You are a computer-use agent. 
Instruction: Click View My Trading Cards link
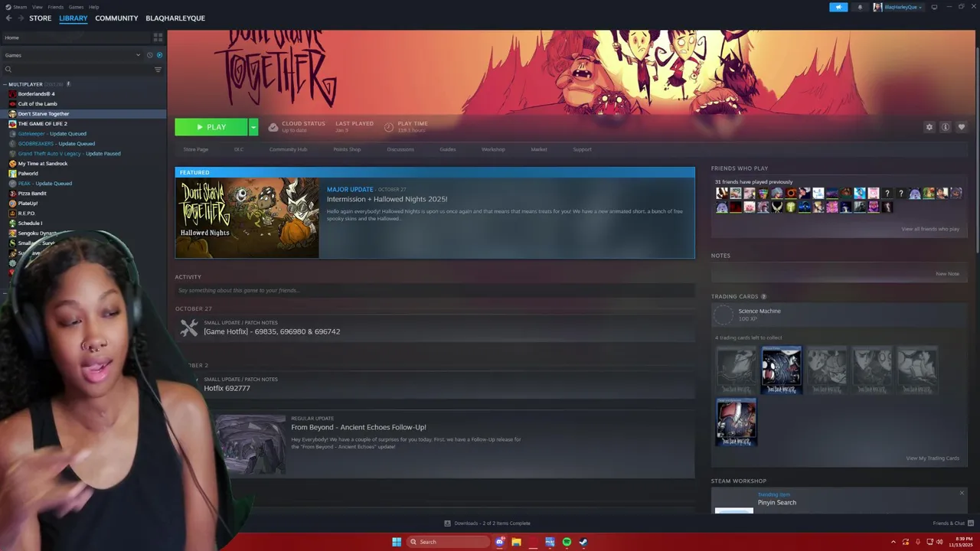tap(933, 458)
